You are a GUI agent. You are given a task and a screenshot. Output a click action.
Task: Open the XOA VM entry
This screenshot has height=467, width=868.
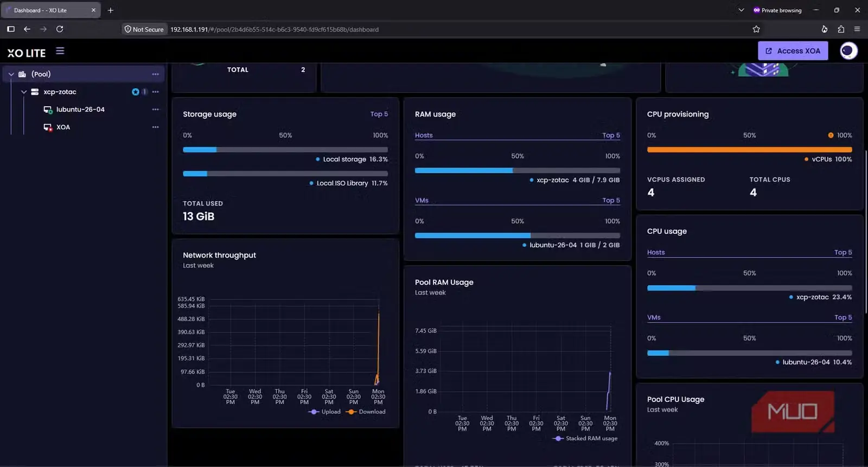(63, 127)
